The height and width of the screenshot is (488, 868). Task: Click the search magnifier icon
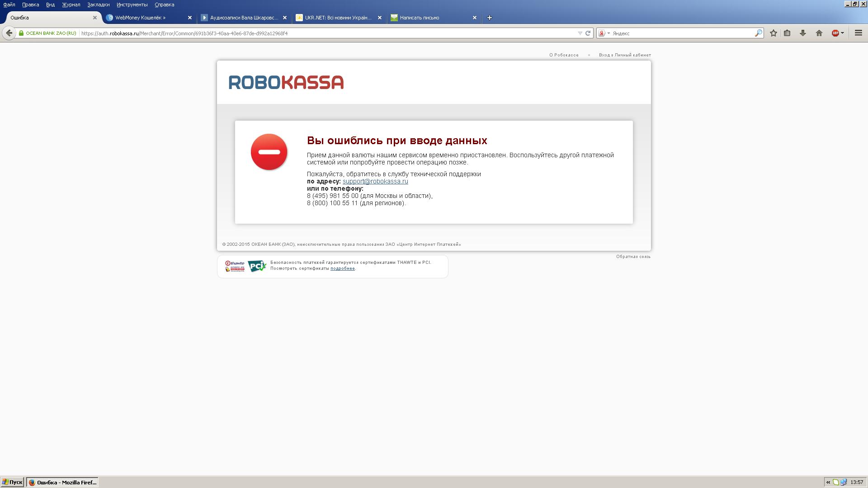pyautogui.click(x=759, y=33)
